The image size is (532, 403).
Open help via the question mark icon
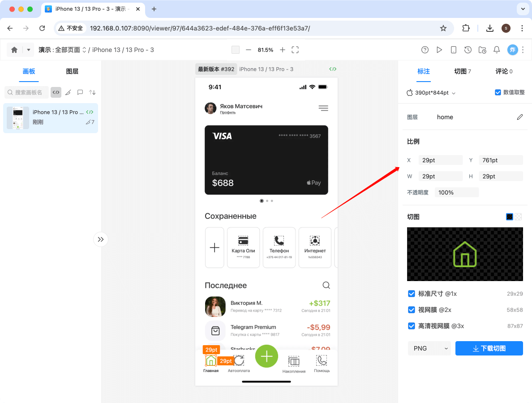coord(425,50)
